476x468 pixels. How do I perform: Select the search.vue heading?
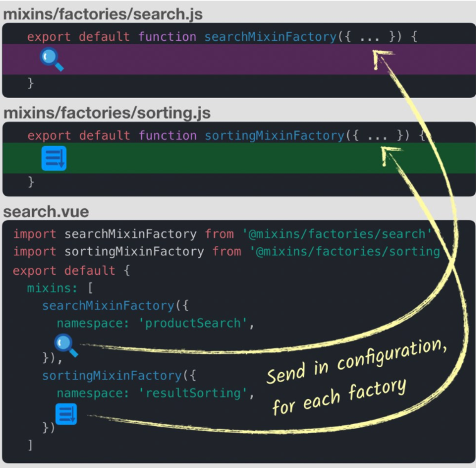tap(46, 211)
